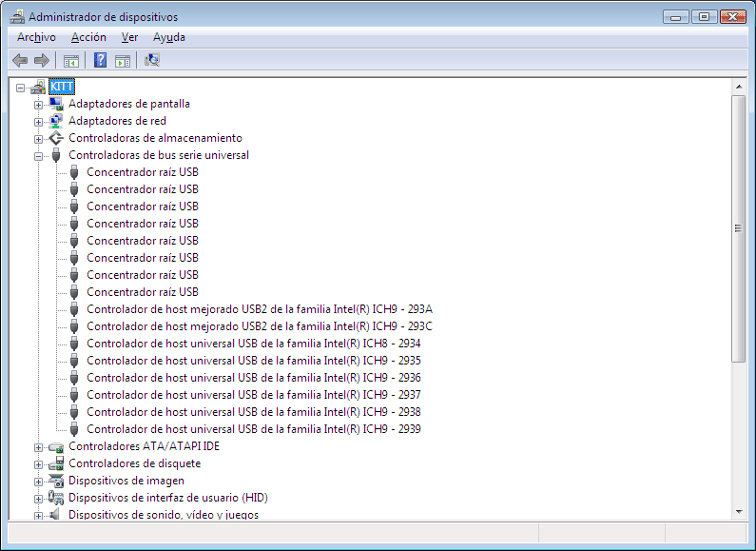The image size is (756, 551).
Task: Select 'Controladoras de almacenamiento' label
Action: click(x=155, y=138)
